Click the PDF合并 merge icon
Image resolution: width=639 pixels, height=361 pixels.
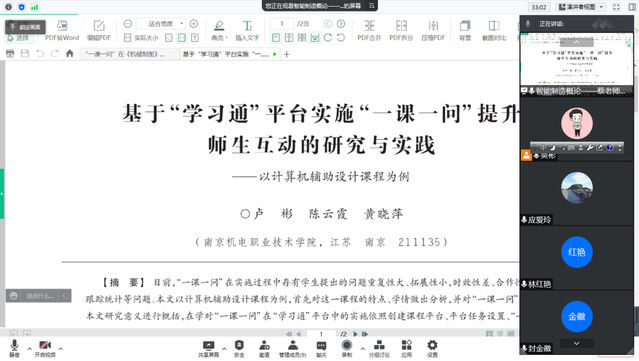pos(369,31)
